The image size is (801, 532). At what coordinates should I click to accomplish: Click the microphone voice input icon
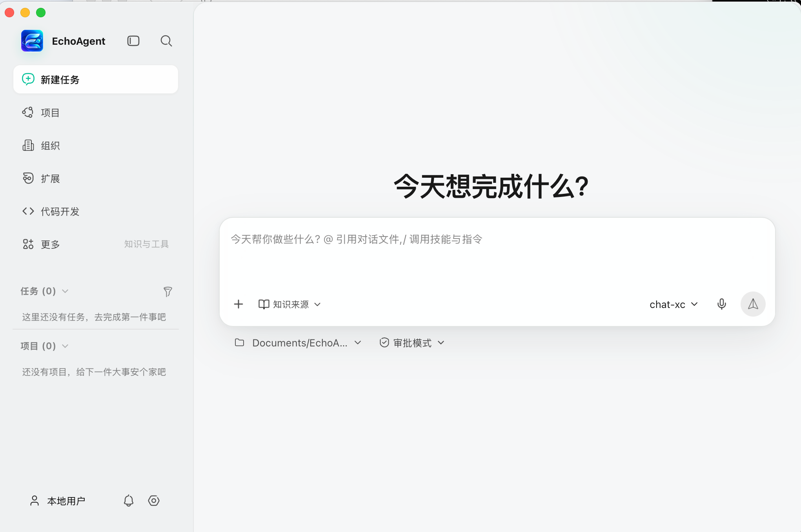pyautogui.click(x=722, y=304)
